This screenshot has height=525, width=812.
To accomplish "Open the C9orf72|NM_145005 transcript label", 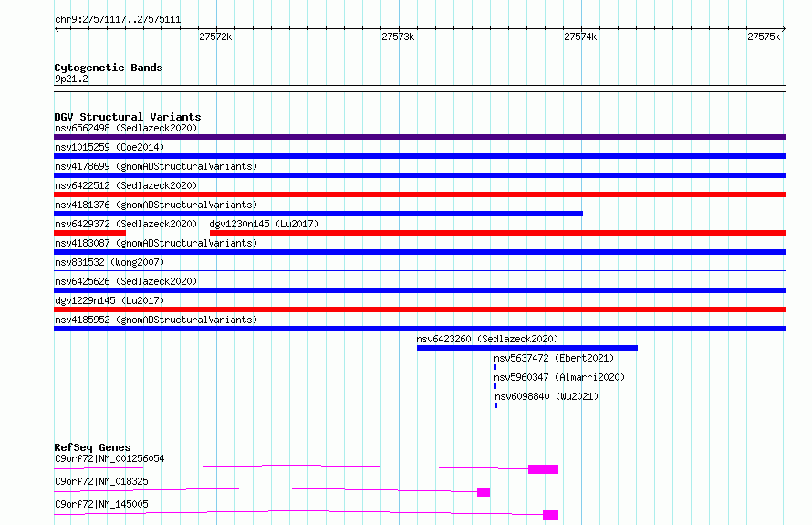I will (x=101, y=504).
